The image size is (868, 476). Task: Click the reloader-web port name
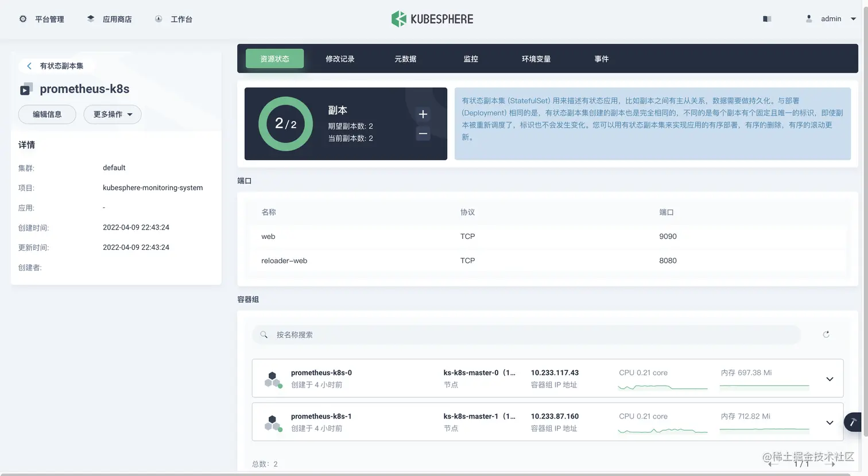coord(284,261)
